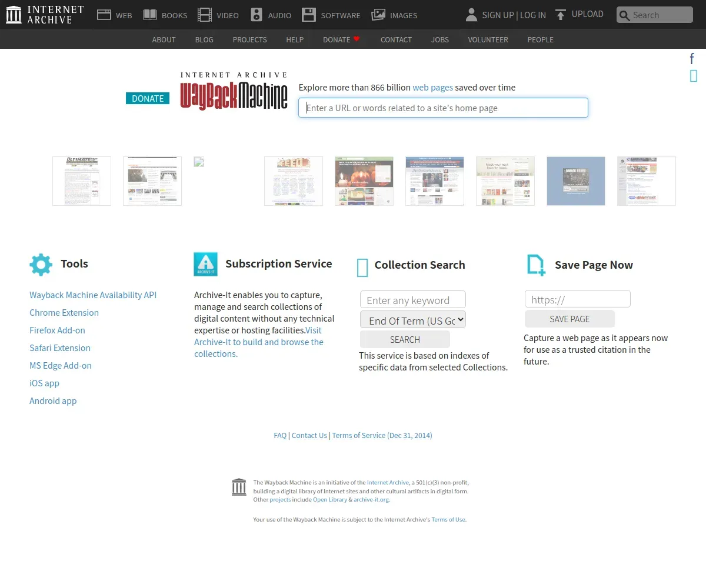Open the Software floppy disk icon
This screenshot has height=588, width=706.
point(309,15)
